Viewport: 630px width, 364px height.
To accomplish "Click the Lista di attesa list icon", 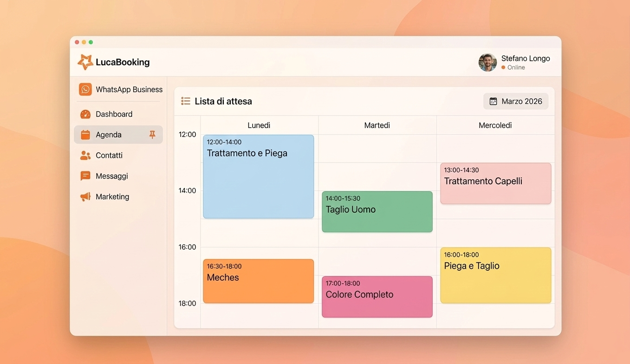I will click(186, 101).
